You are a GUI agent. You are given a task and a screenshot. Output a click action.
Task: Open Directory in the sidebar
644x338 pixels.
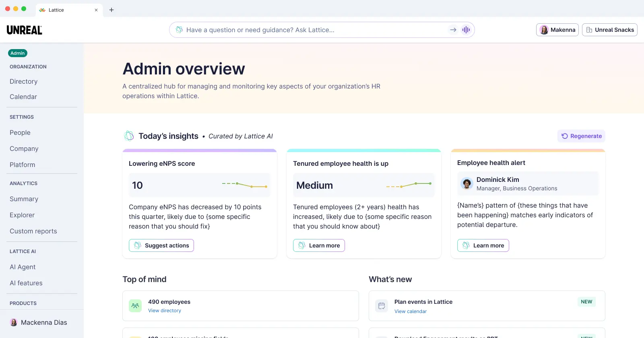point(24,81)
